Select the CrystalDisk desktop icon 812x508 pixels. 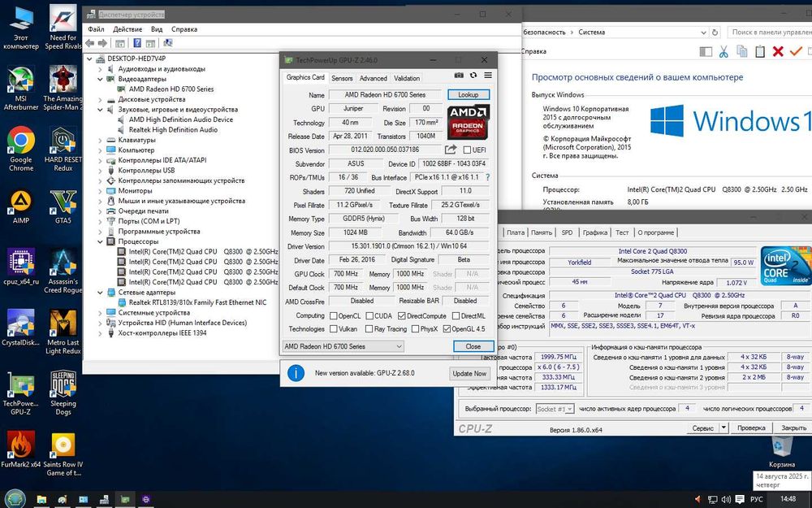pos(21,328)
